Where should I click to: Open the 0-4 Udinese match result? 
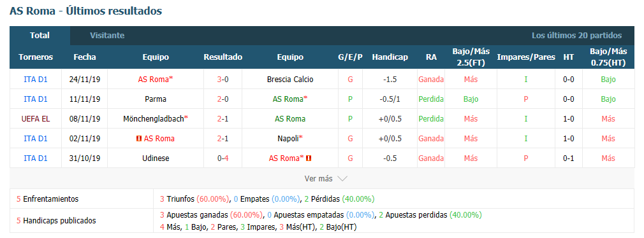coord(223,158)
